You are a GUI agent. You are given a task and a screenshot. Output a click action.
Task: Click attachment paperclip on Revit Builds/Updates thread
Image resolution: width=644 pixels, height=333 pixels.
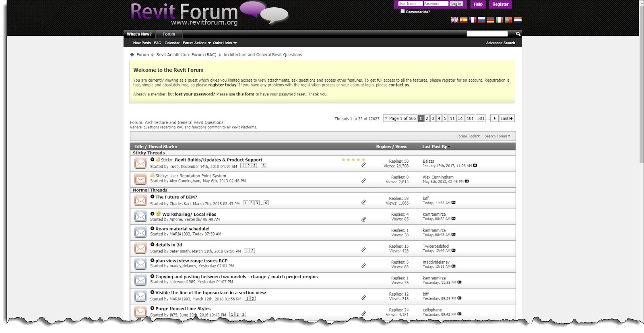pos(363,165)
